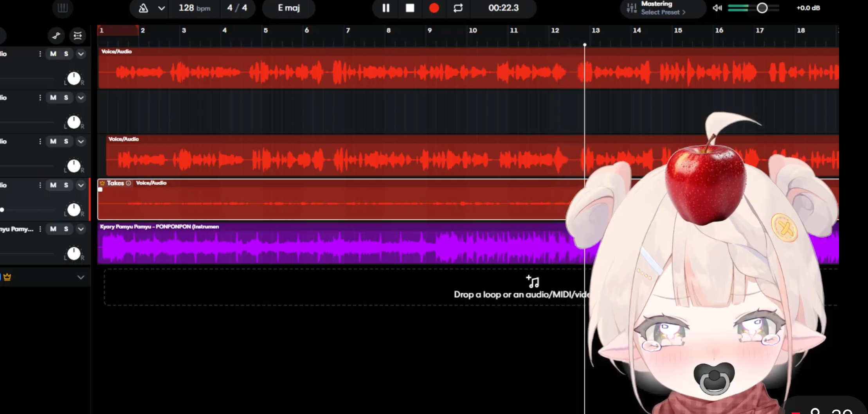868x414 pixels.
Task: Select the third track's Voice/Audio clip
Action: click(472, 156)
